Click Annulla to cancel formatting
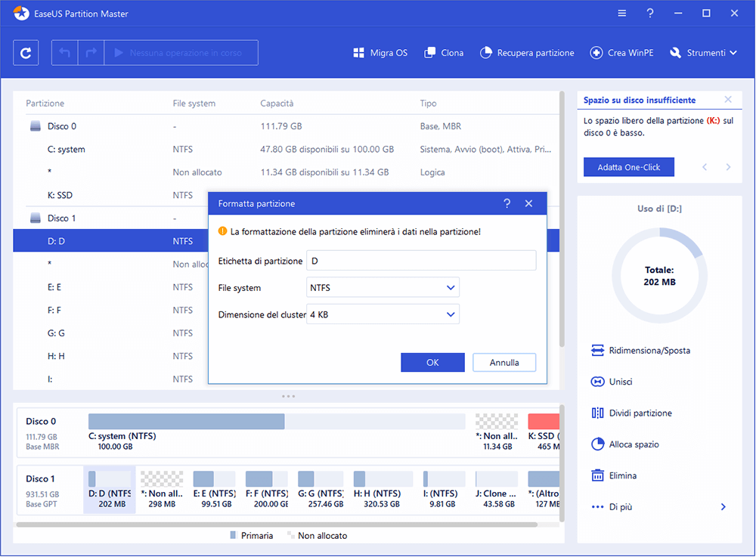Viewport: 756px width, 557px height. point(504,362)
